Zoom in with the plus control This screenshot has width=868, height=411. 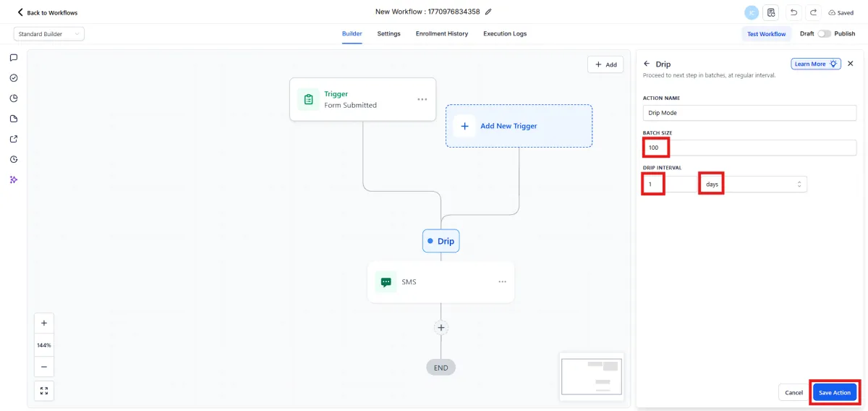click(44, 323)
